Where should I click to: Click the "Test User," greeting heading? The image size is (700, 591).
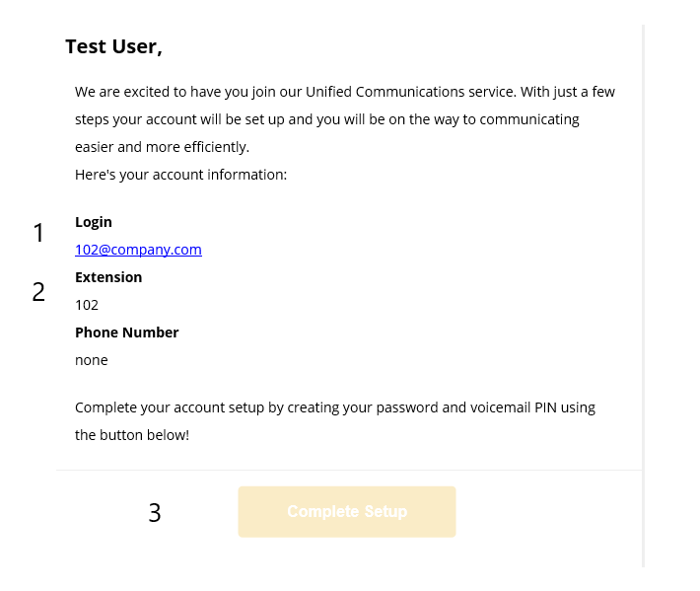point(113,46)
